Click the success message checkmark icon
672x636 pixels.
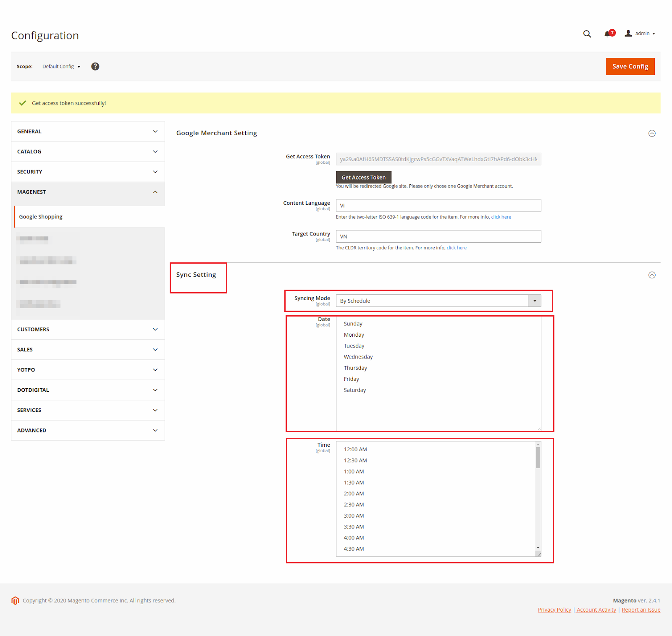click(23, 103)
